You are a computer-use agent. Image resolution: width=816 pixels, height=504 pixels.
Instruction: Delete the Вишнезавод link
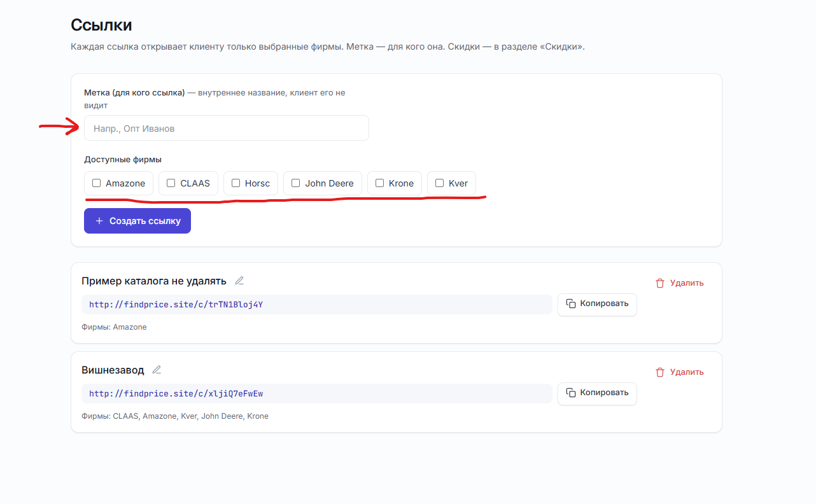click(x=680, y=372)
